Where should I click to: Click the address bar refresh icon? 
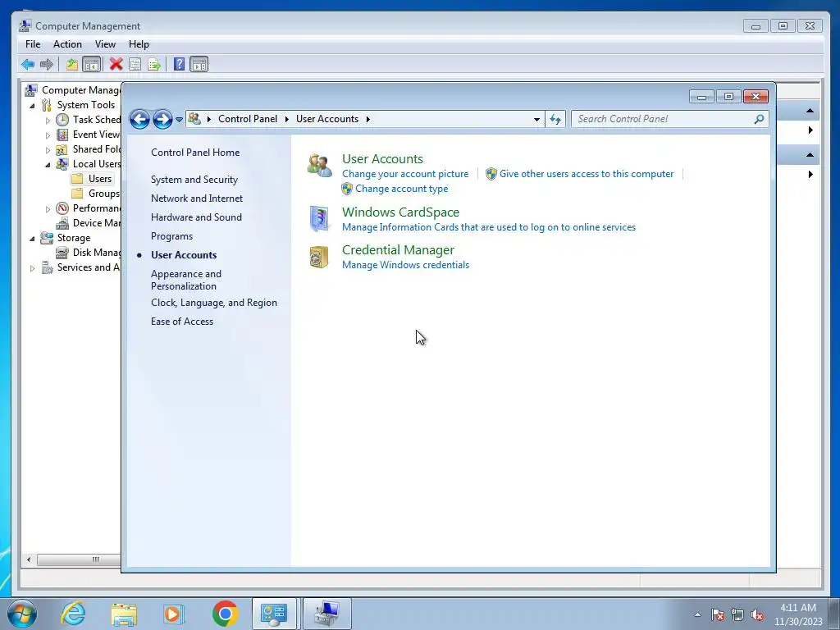point(555,119)
